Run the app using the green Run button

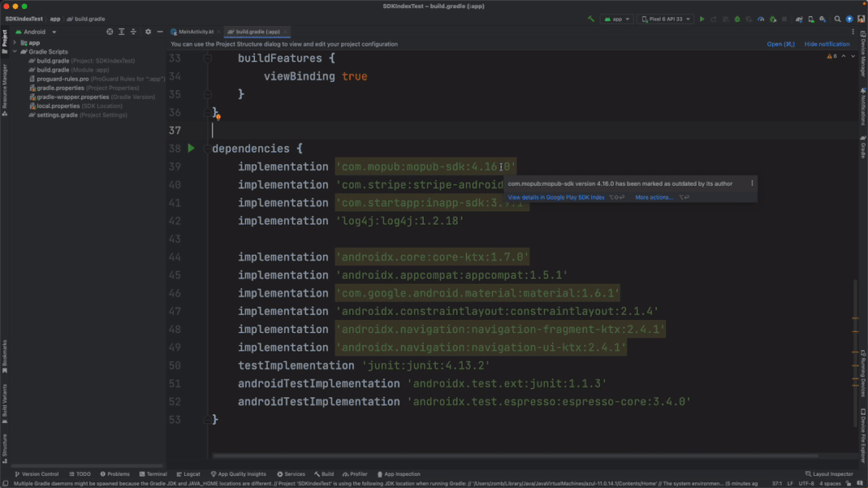(702, 18)
